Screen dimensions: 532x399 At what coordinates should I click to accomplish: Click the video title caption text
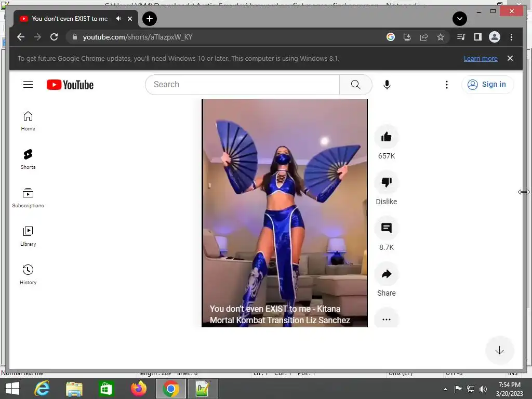pyautogui.click(x=280, y=314)
